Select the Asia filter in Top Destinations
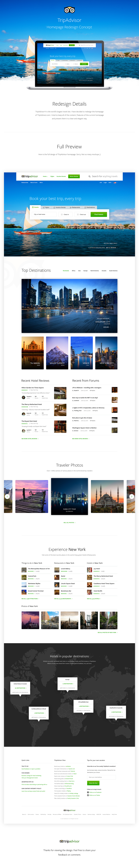The width and height of the screenshot is (139, 868). [x=79, y=271]
